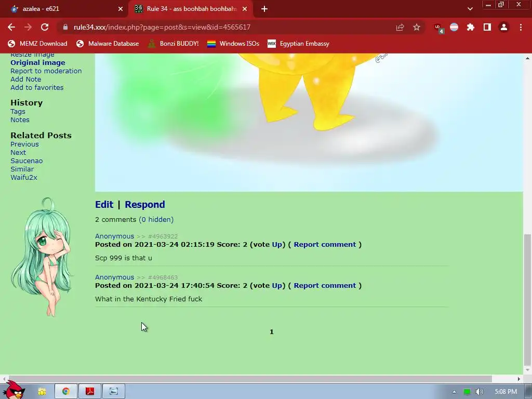Click the (0 hidden) comments link

click(156, 220)
